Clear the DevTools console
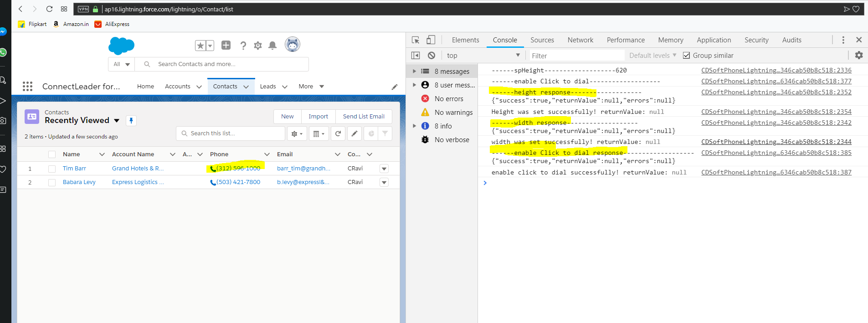Viewport: 868px width, 323px height. click(x=431, y=56)
